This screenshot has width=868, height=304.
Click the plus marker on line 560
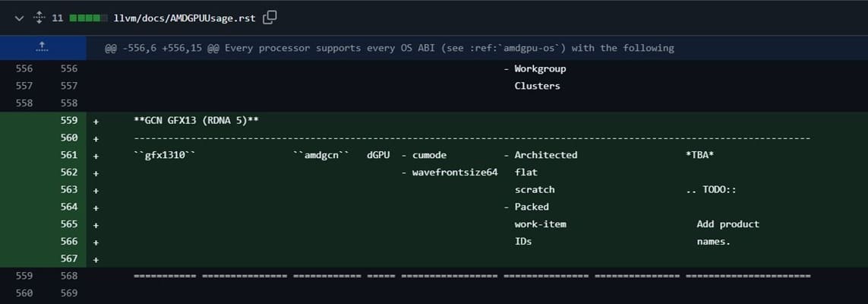tap(96, 138)
